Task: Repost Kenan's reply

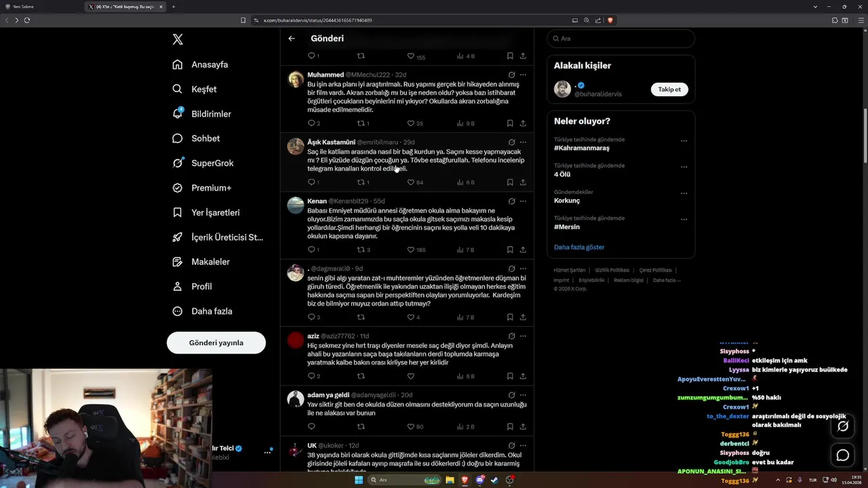Action: (361, 249)
